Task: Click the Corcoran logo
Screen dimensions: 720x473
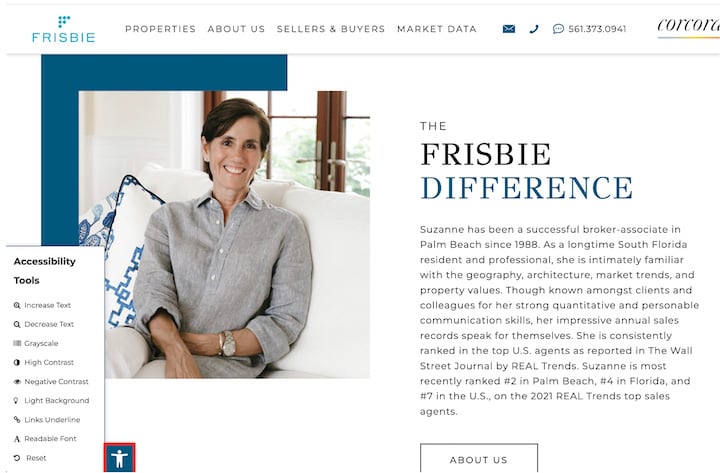Action: [689, 27]
